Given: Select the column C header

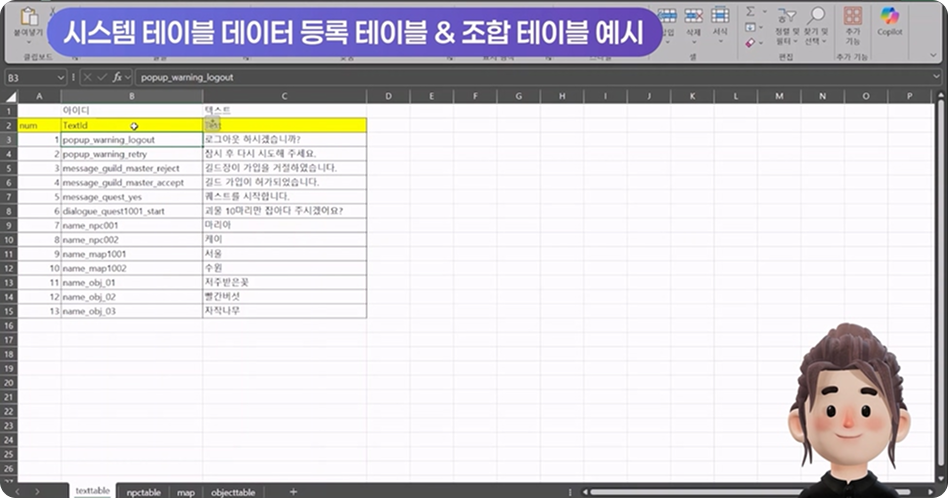Looking at the screenshot, I should tap(284, 96).
